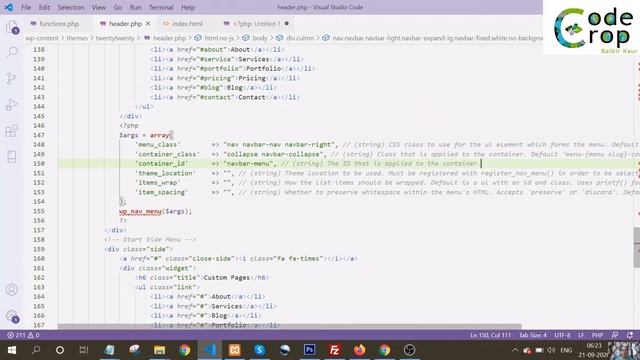Change LF end of line sequence
This screenshot has width=640, height=360.
[581, 335]
